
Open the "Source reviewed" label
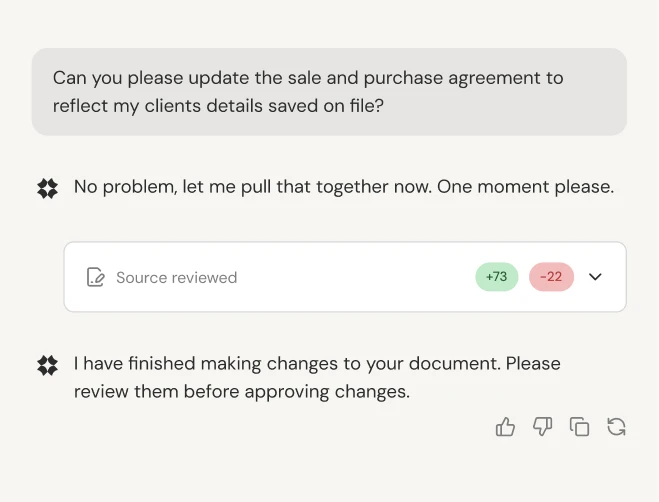[176, 277]
